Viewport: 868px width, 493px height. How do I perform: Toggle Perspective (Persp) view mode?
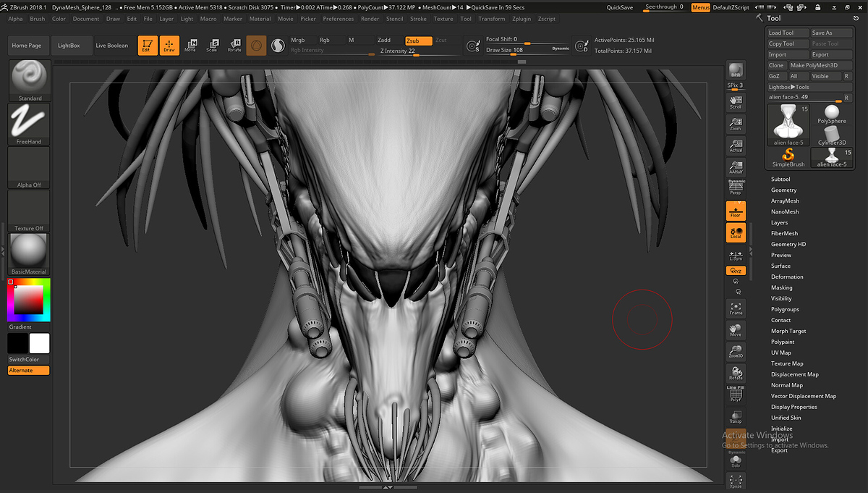click(736, 187)
